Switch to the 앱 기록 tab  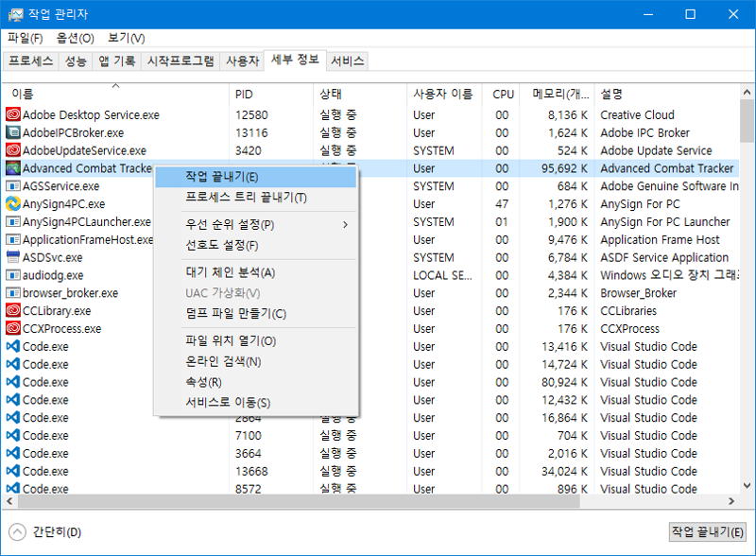point(117,61)
